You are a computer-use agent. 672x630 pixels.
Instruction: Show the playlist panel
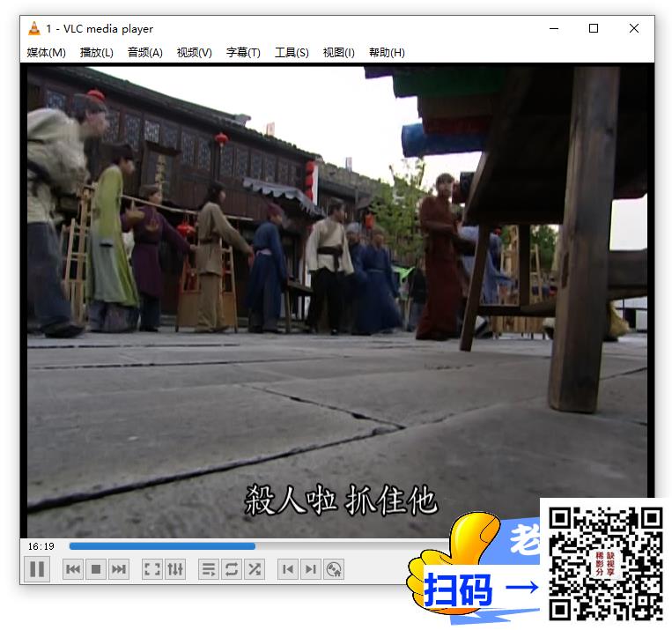pyautogui.click(x=209, y=569)
